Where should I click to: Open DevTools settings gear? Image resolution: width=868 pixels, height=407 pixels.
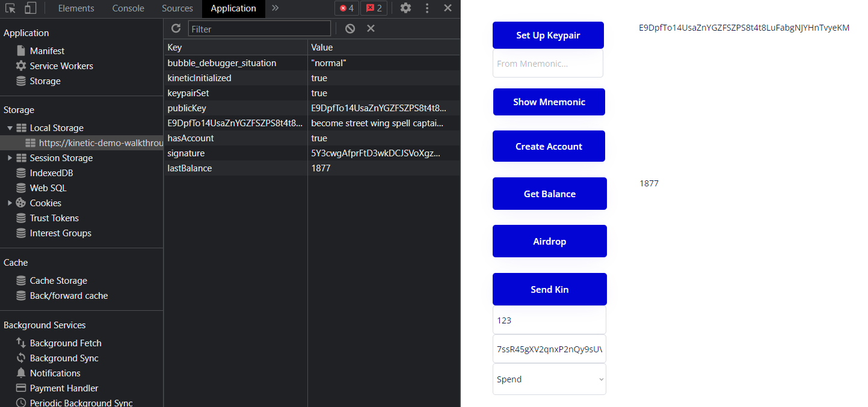coord(406,8)
